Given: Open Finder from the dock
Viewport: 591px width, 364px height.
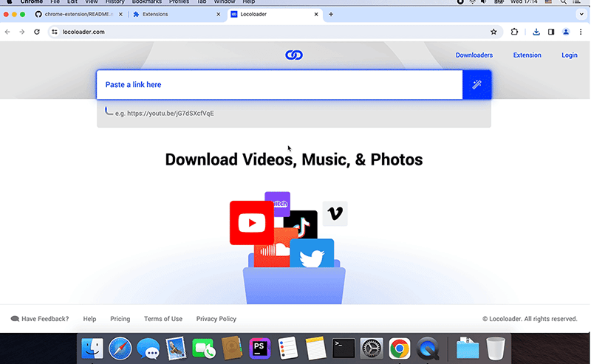Looking at the screenshot, I should (92, 348).
